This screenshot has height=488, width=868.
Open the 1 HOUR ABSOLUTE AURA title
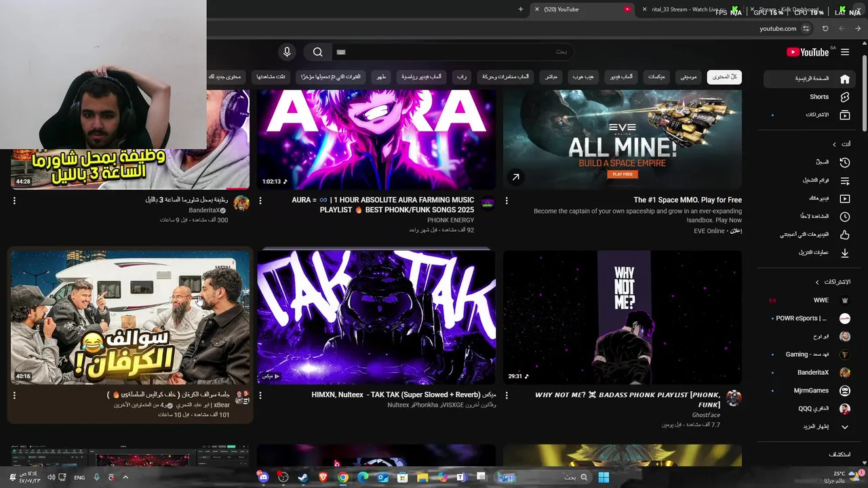(383, 205)
